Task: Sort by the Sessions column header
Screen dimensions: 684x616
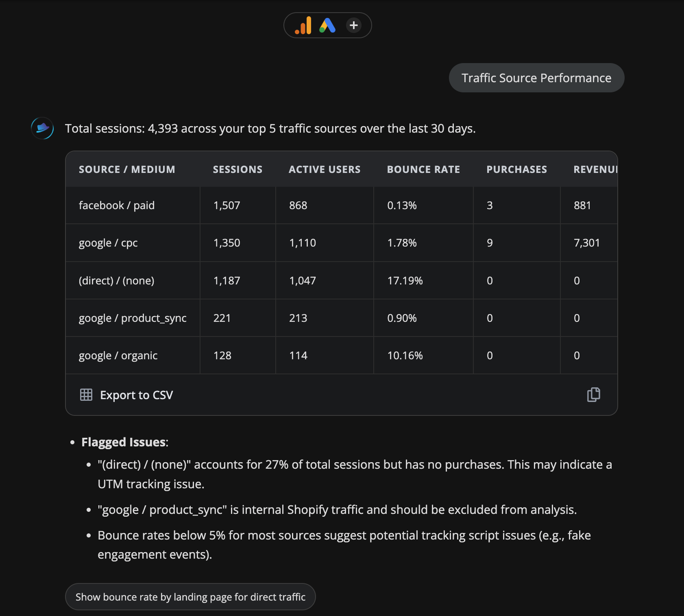Action: [237, 169]
